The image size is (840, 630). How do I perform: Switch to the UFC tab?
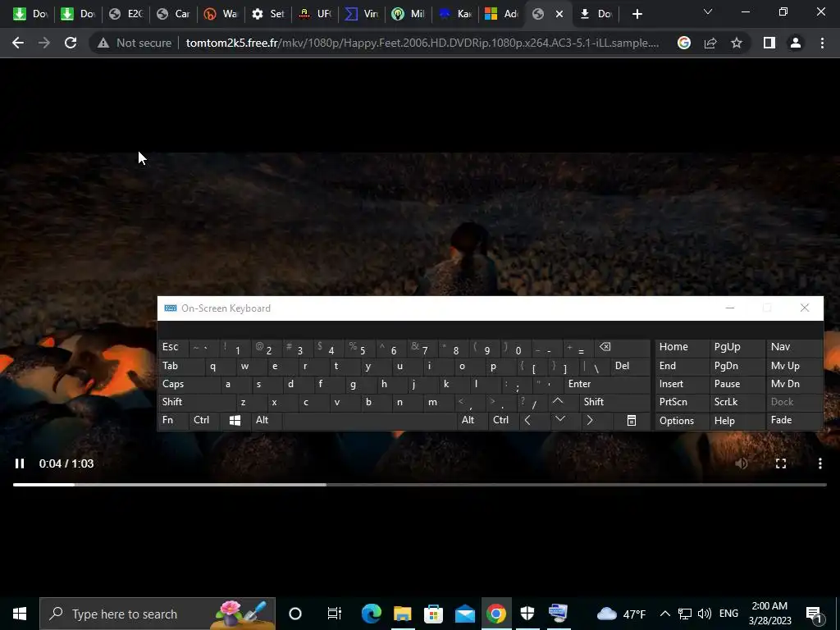click(316, 14)
